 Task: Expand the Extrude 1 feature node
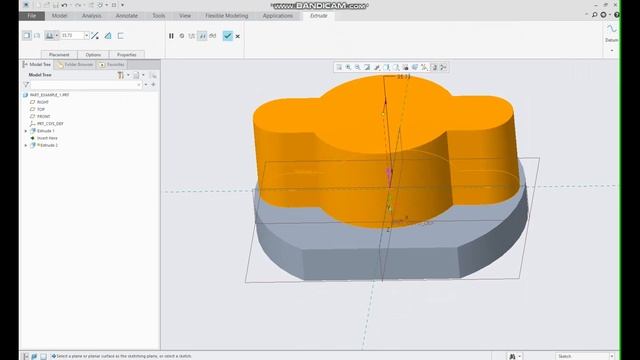tap(26, 131)
